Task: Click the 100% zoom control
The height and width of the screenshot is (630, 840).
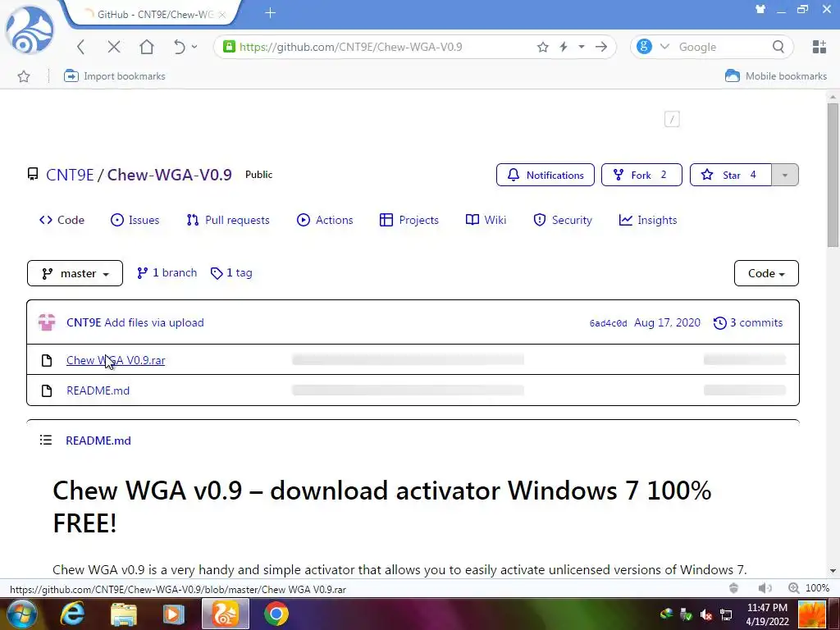Action: click(x=809, y=588)
